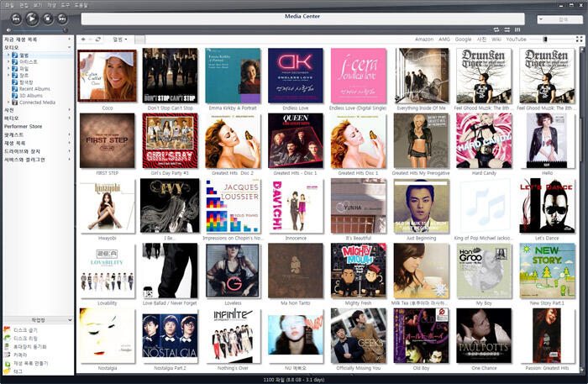The height and width of the screenshot is (384, 588).
Task: Select the Hard Candy album cover
Action: pos(484,140)
